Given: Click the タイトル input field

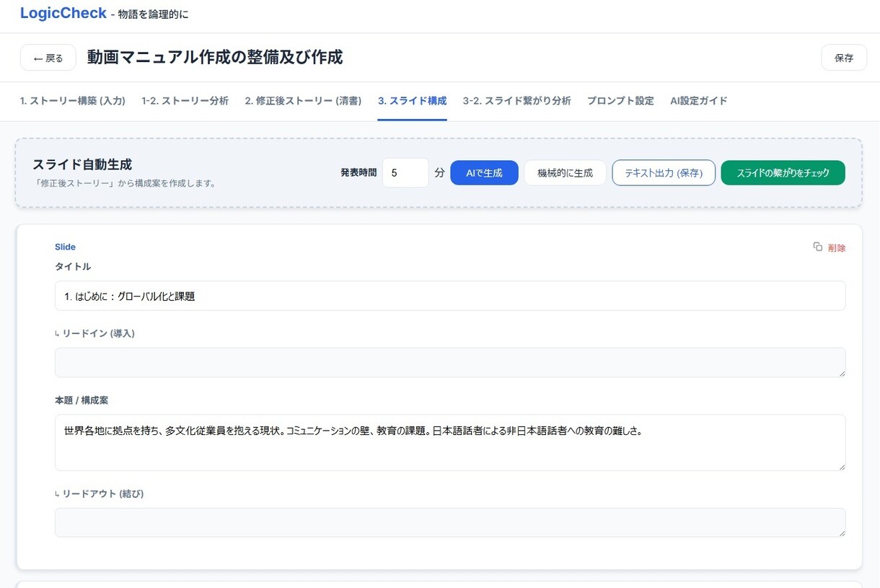Looking at the screenshot, I should (x=450, y=296).
